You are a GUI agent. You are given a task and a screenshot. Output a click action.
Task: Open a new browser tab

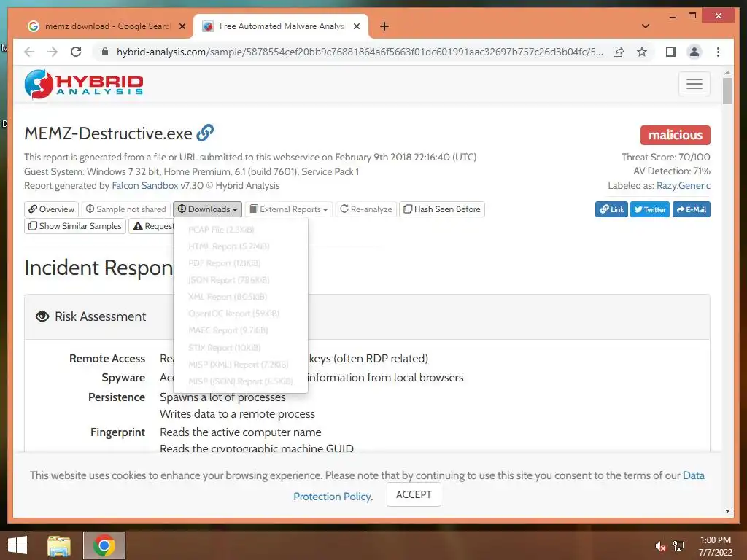pyautogui.click(x=384, y=26)
